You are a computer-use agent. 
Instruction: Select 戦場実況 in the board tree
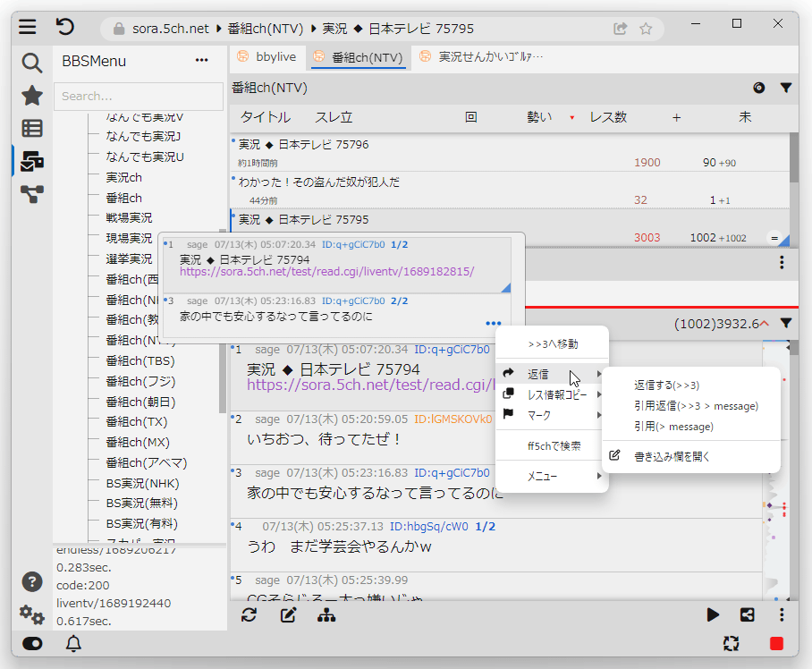[129, 218]
